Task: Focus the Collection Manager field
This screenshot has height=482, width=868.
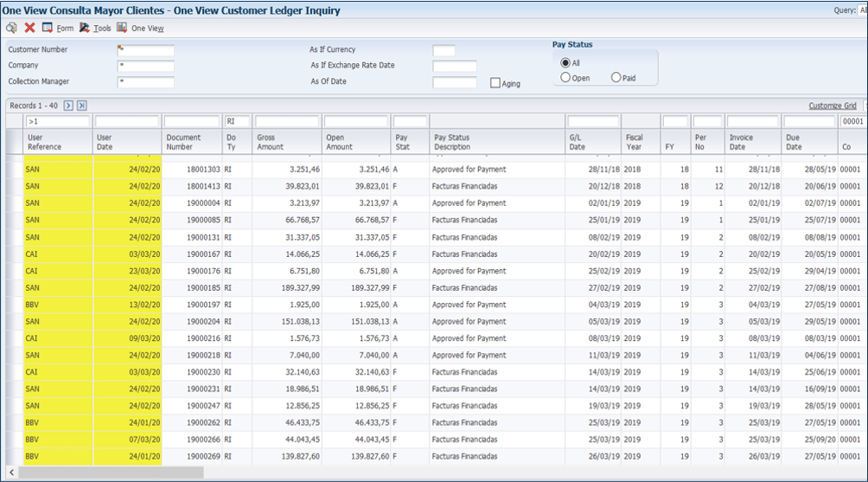Action: [x=145, y=82]
